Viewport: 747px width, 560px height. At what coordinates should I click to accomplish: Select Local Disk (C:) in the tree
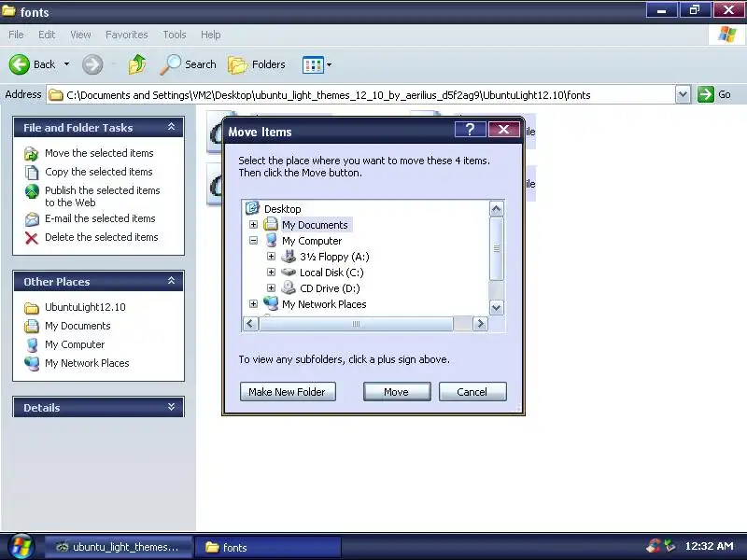click(x=331, y=273)
